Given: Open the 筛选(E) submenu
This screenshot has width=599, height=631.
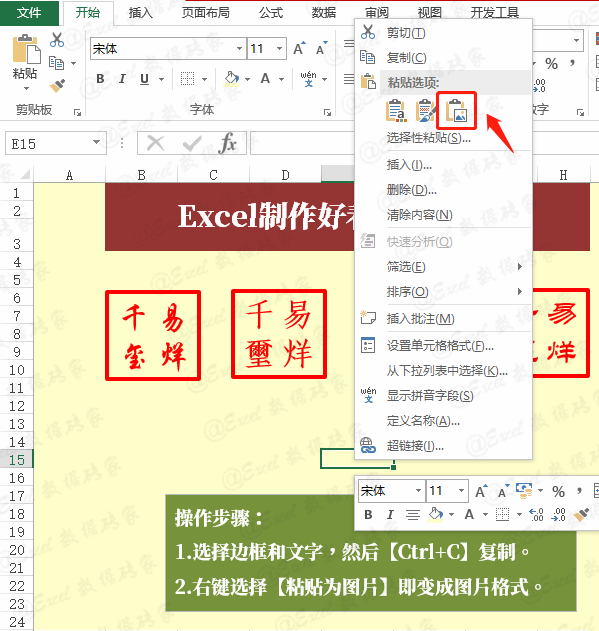Looking at the screenshot, I should pyautogui.click(x=443, y=267).
